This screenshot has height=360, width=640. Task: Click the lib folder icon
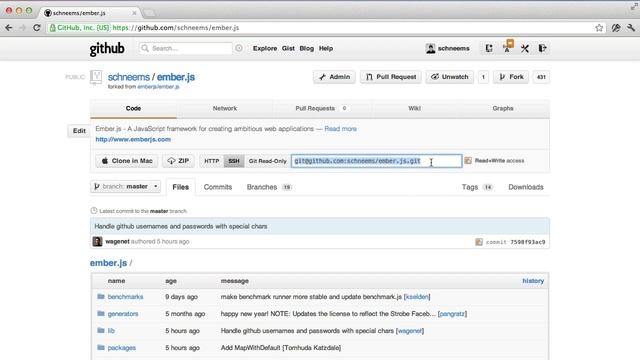pyautogui.click(x=101, y=331)
